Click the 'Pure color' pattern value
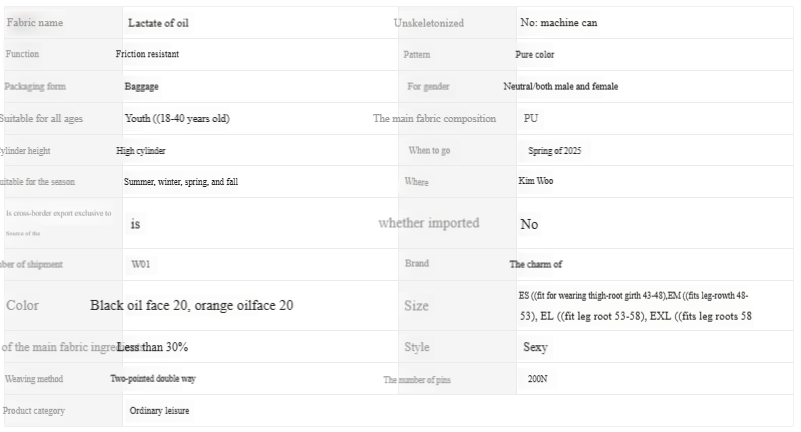The width and height of the screenshot is (801, 432). 535,54
